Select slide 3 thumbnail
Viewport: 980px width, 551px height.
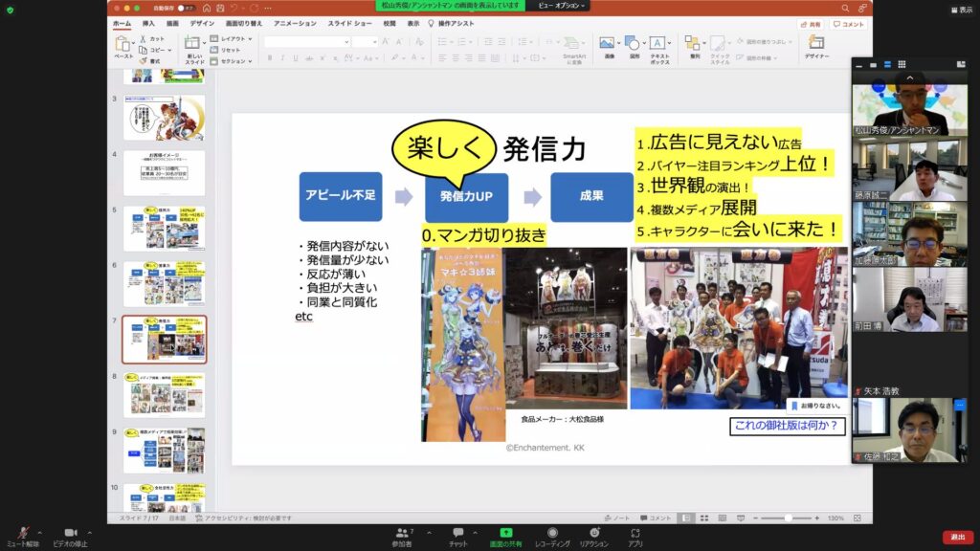click(165, 118)
